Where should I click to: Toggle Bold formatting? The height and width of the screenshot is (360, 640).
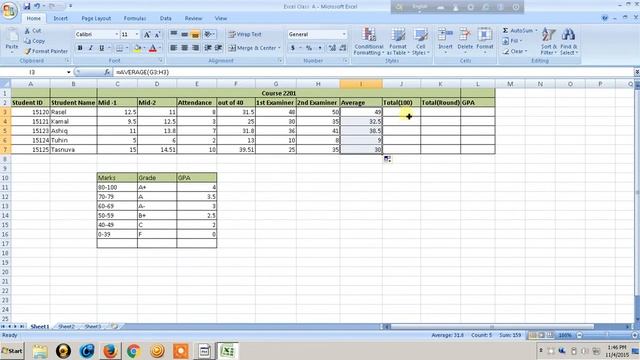[80, 48]
